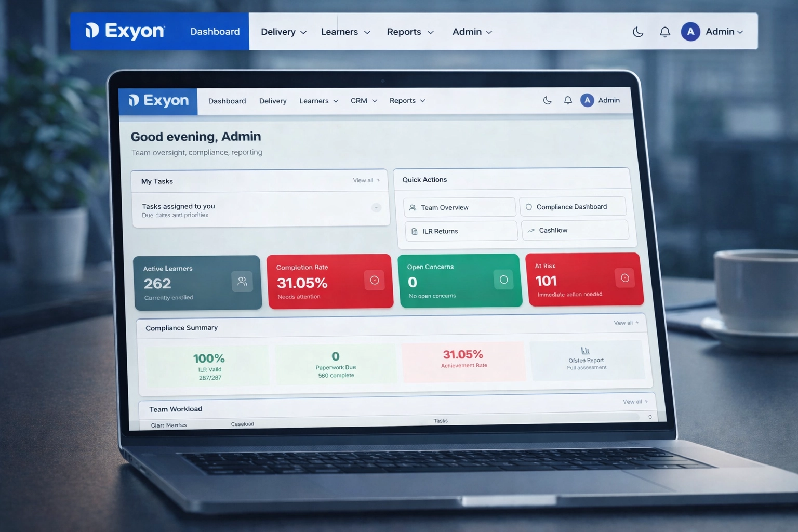The width and height of the screenshot is (798, 532).
Task: Click the Ofsted Report bar chart icon
Action: [586, 350]
